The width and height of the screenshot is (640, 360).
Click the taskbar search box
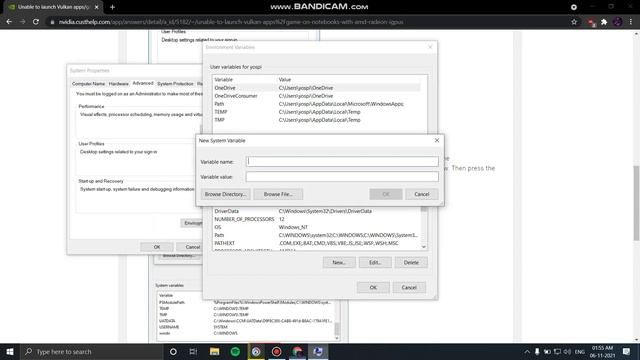tap(91, 351)
